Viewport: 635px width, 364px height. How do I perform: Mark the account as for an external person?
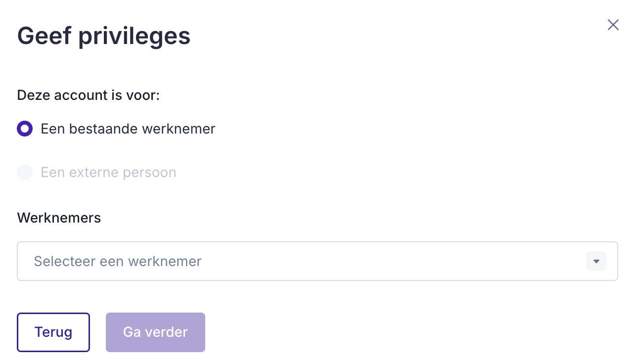click(25, 173)
